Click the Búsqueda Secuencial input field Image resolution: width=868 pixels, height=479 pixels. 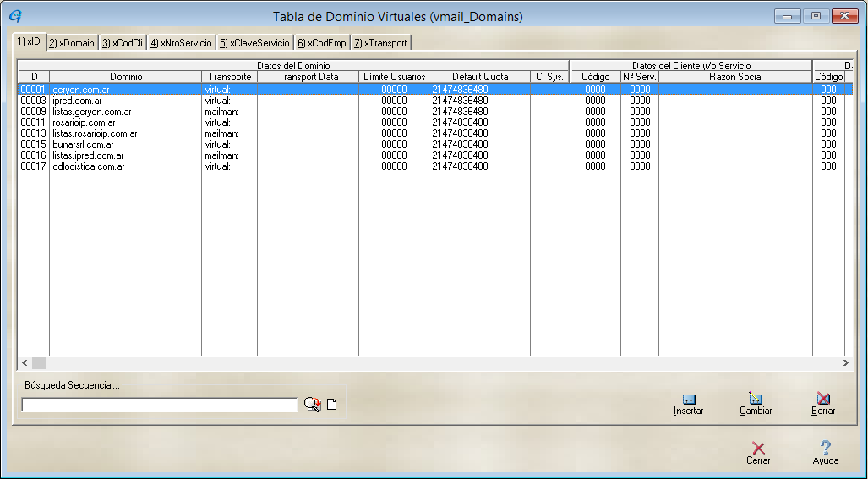[x=160, y=405]
